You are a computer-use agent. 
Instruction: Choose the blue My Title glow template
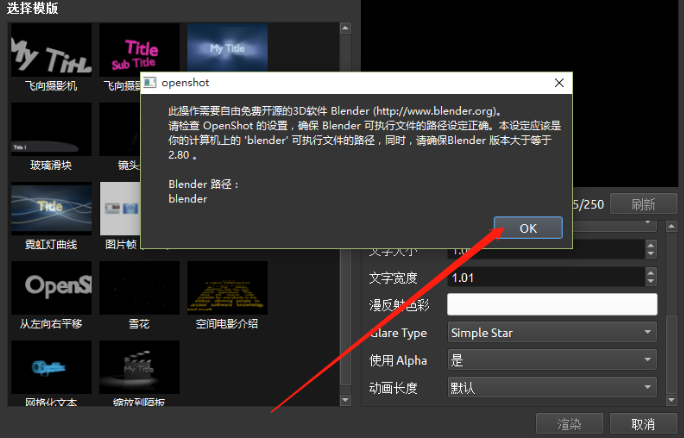tap(227, 48)
